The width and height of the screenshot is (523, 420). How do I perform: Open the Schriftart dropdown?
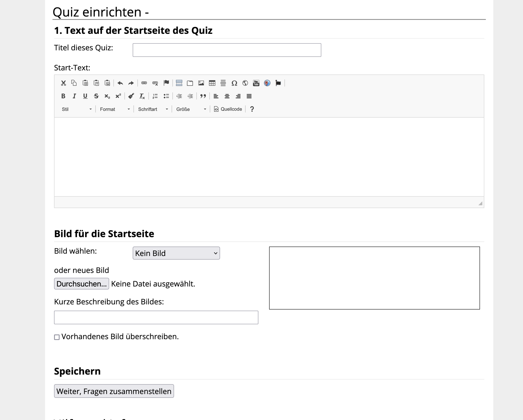pyautogui.click(x=153, y=109)
